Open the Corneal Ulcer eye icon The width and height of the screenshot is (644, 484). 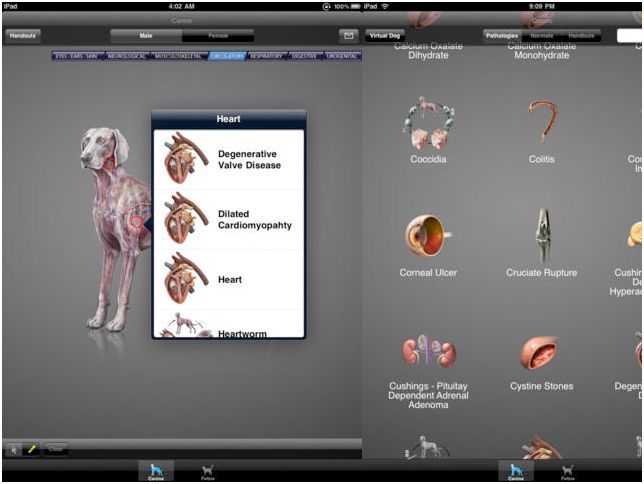428,236
